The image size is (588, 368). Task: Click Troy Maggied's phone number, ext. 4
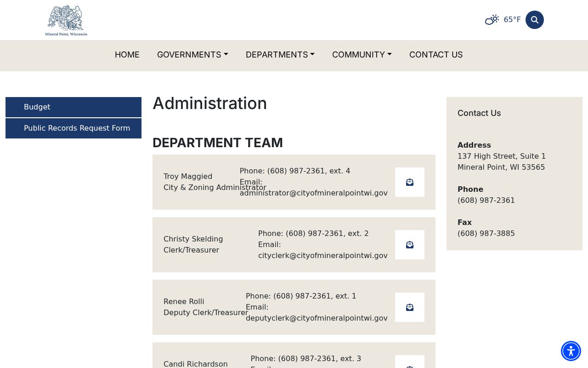[309, 171]
